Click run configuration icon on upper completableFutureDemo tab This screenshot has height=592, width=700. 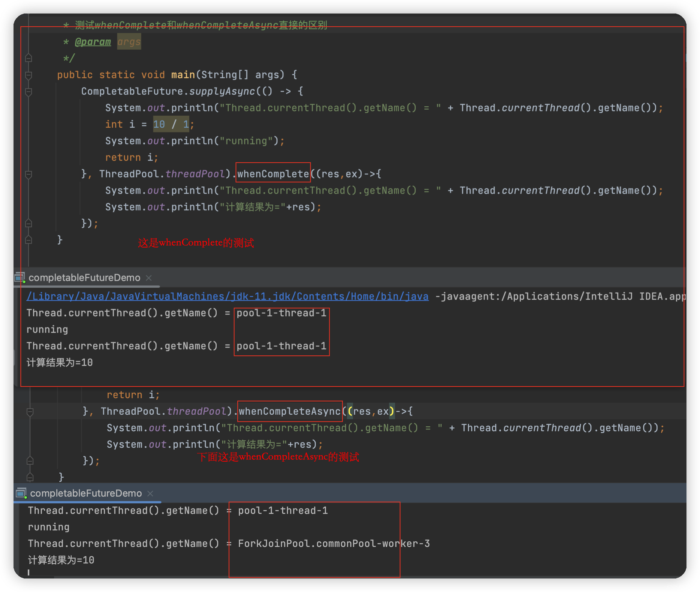click(x=20, y=278)
